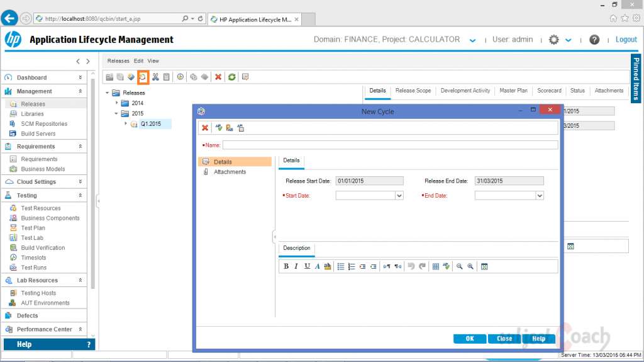The image size is (644, 362).
Task: Click the browser address bar
Action: 111,19
